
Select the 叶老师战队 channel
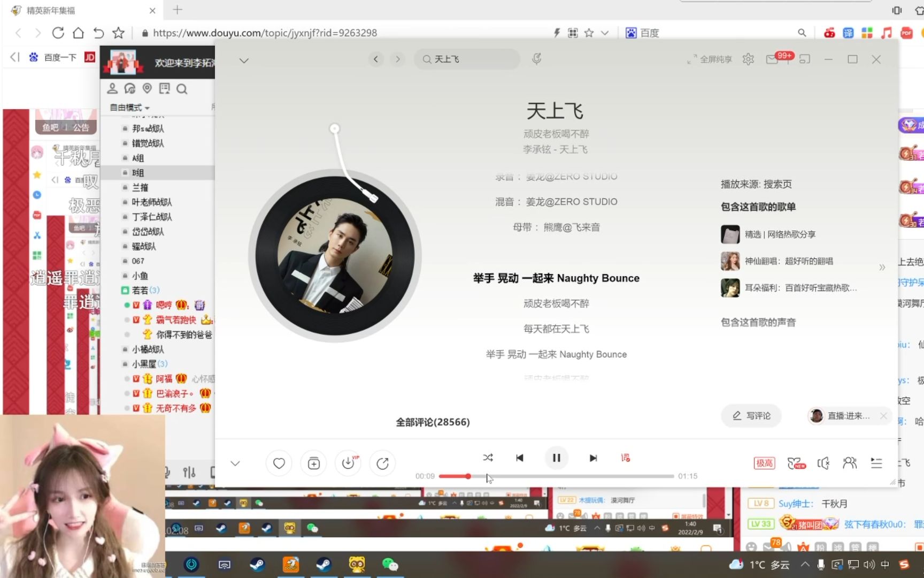pyautogui.click(x=152, y=202)
